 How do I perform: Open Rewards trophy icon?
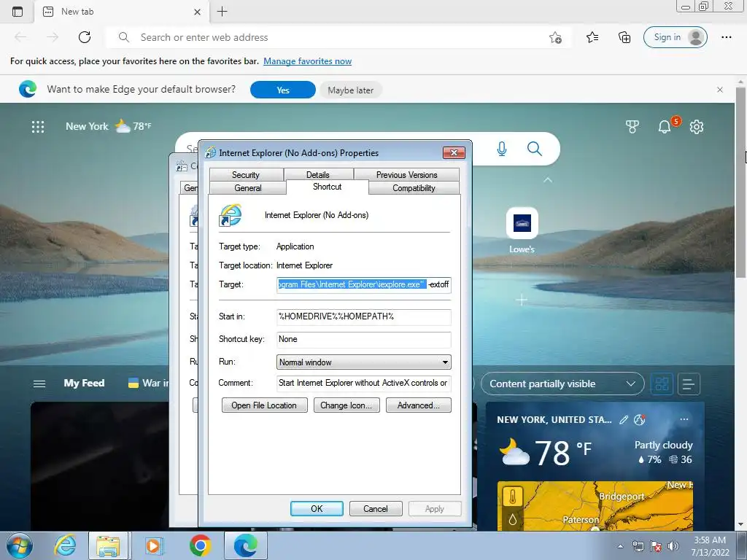click(632, 127)
